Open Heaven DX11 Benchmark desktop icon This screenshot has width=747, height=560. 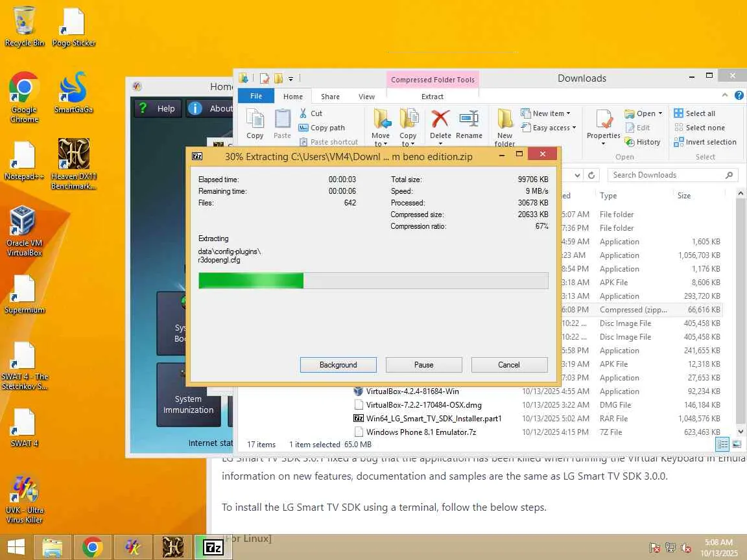click(73, 164)
